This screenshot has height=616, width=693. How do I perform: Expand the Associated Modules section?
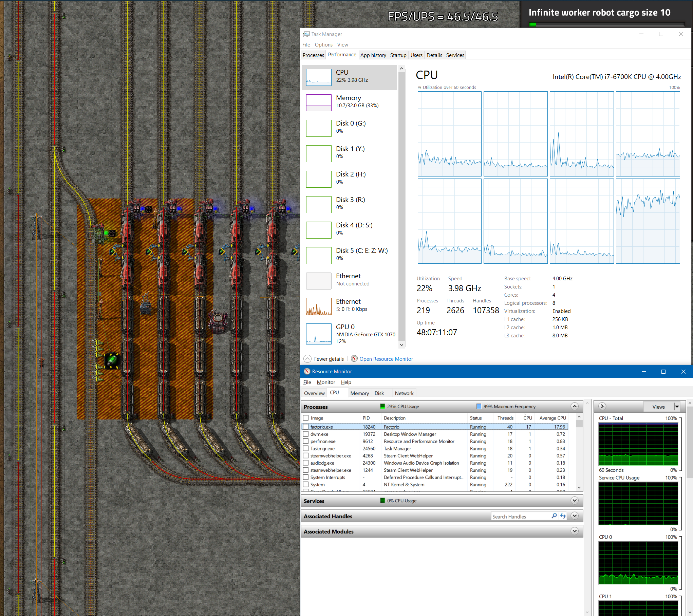point(575,531)
